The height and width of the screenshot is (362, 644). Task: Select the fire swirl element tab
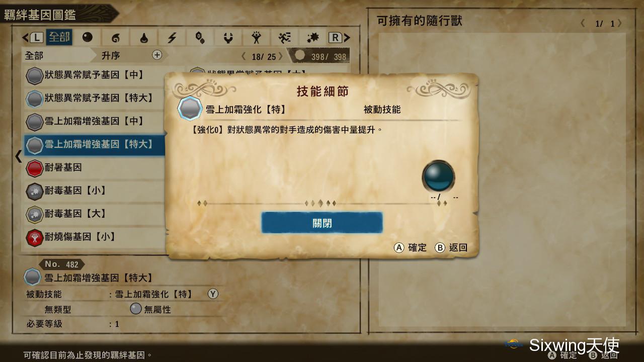click(x=116, y=38)
